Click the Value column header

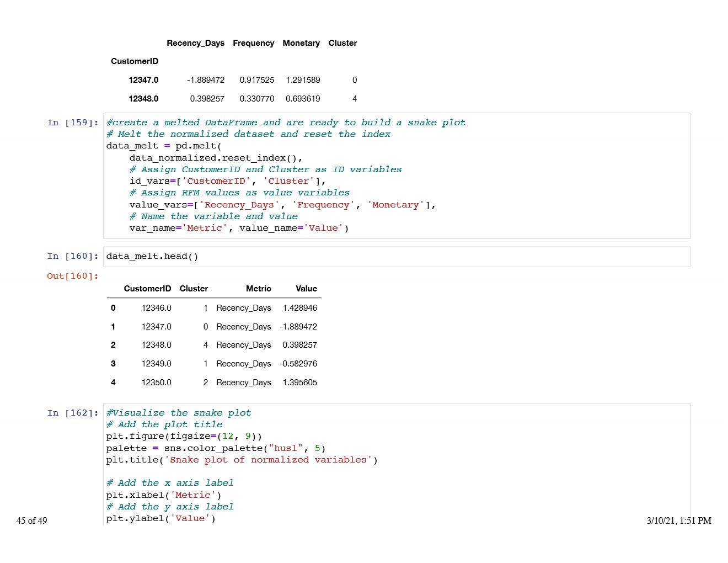coord(306,289)
